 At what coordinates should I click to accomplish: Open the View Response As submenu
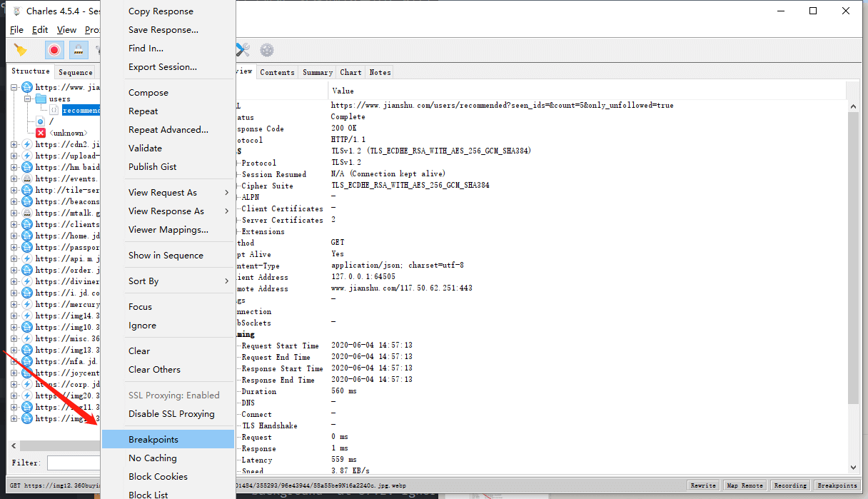(168, 211)
